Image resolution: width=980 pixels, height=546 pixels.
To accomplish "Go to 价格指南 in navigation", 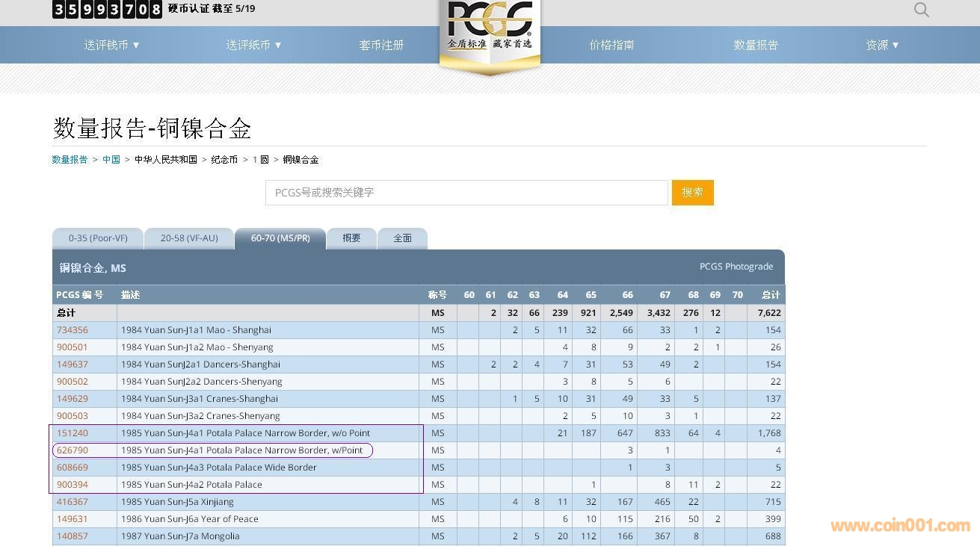I will tap(611, 45).
